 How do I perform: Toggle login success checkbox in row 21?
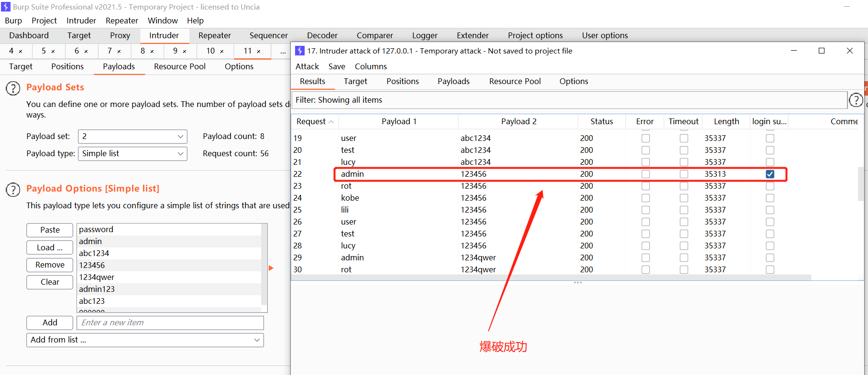tap(770, 162)
